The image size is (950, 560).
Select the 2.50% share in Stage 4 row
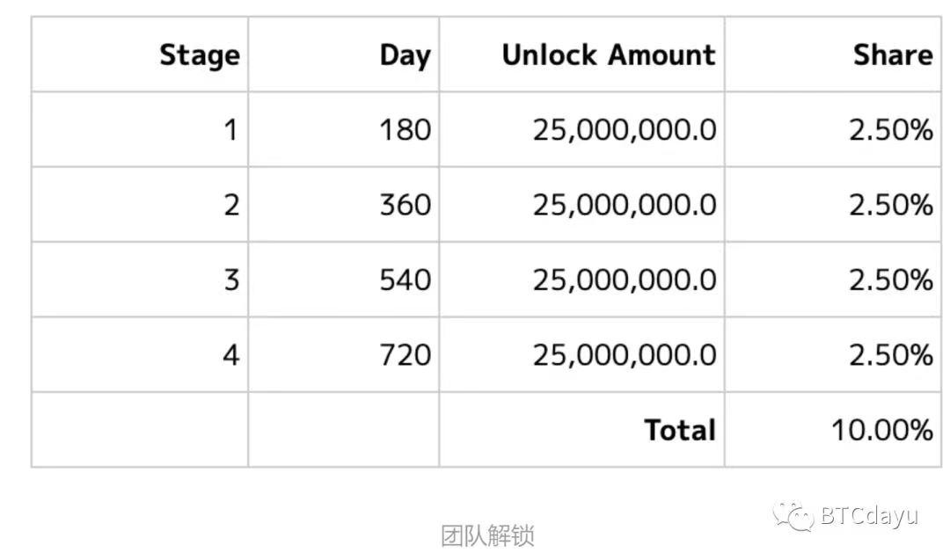(x=890, y=355)
